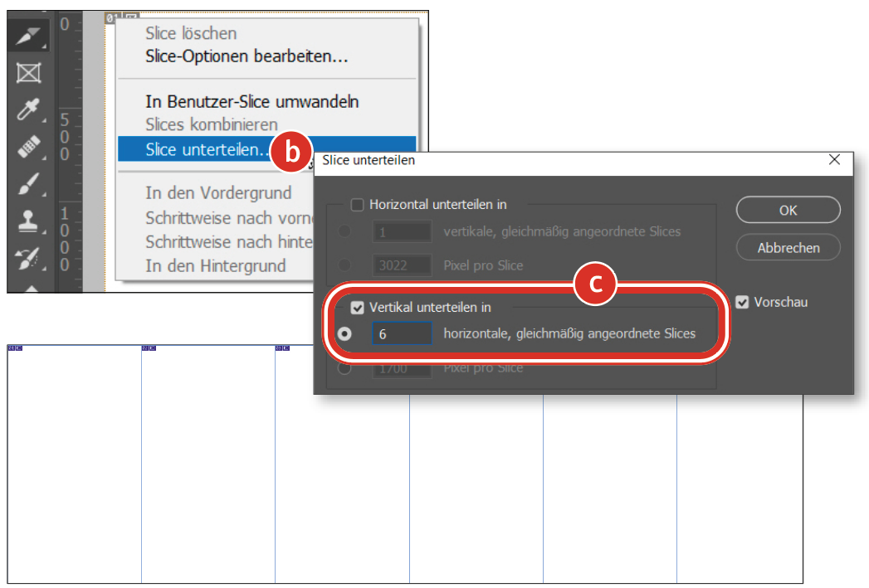
Task: Select the Eyedropper tool
Action: [28, 109]
